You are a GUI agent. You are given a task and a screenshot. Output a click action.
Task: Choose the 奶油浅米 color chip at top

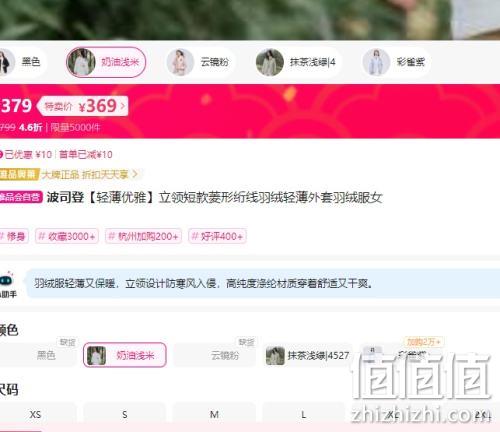pos(106,62)
